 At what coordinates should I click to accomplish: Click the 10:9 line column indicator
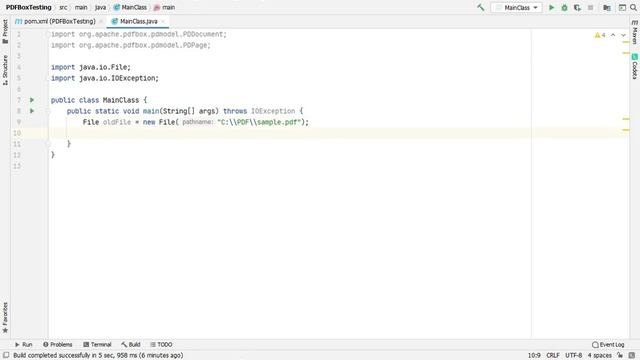534,356
